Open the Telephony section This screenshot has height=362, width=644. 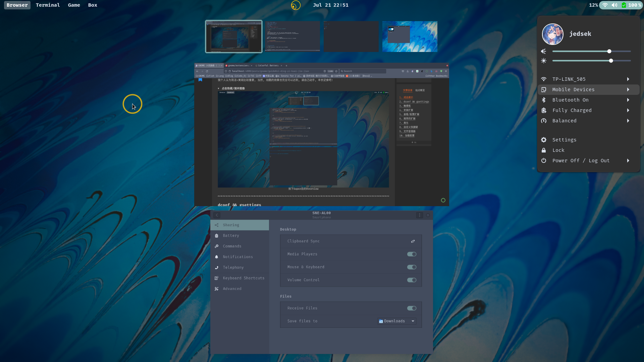(233, 267)
